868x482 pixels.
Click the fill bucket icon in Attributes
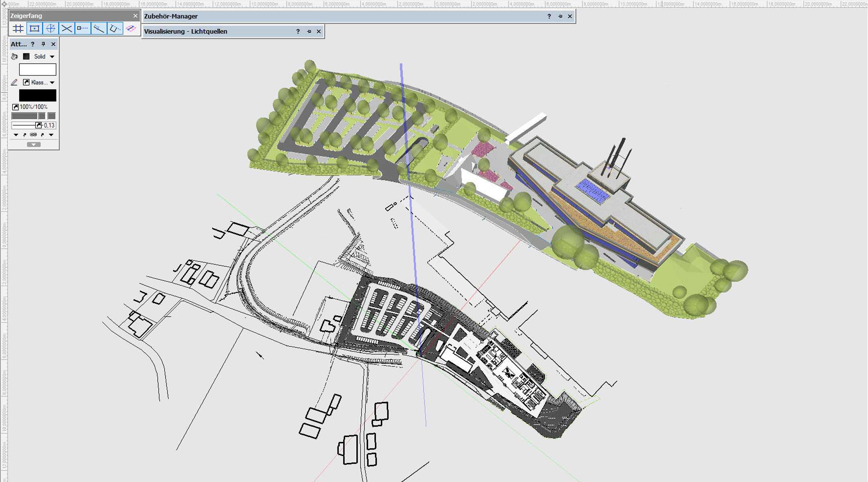click(x=14, y=57)
